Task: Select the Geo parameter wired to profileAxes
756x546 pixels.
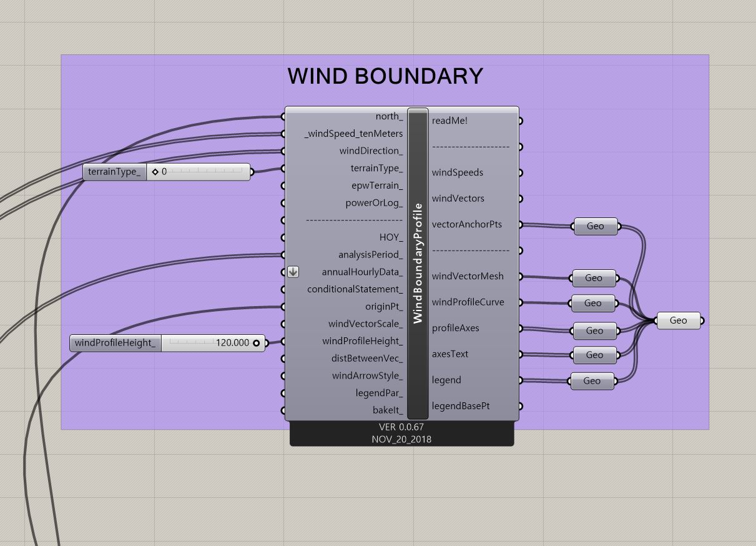Action: pyautogui.click(x=594, y=330)
